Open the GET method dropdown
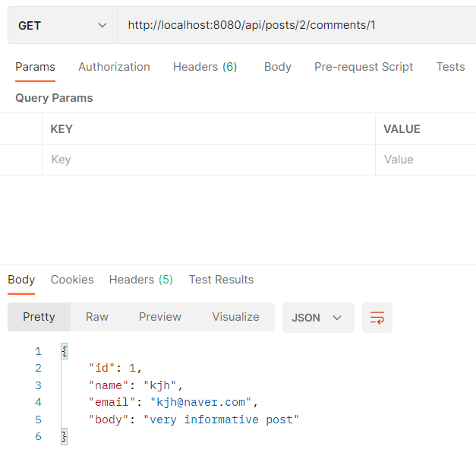 pyautogui.click(x=62, y=25)
